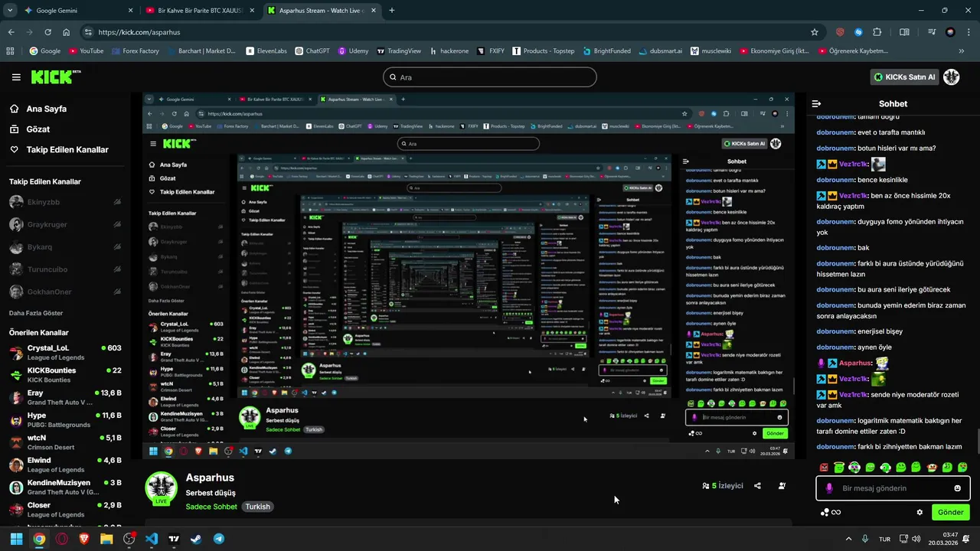Viewport: 980px width, 551px height.
Task: Open the 5 İzleyici viewer list
Action: [x=722, y=486]
